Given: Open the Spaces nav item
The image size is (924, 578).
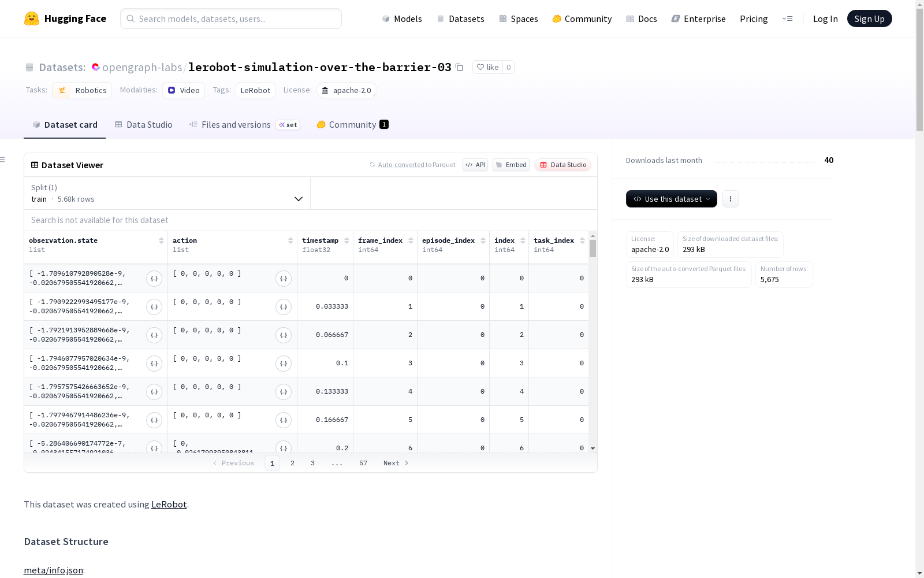Looking at the screenshot, I should pyautogui.click(x=519, y=18).
